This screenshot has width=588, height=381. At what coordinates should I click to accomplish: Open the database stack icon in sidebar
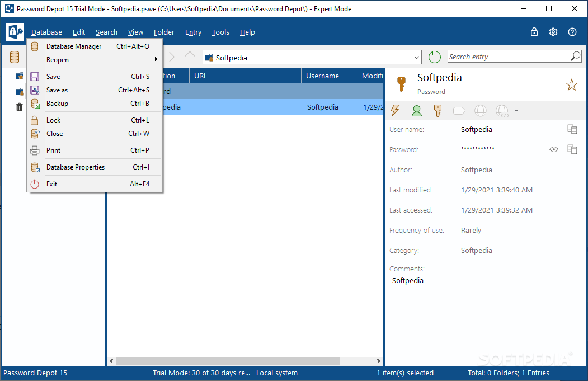pyautogui.click(x=15, y=57)
